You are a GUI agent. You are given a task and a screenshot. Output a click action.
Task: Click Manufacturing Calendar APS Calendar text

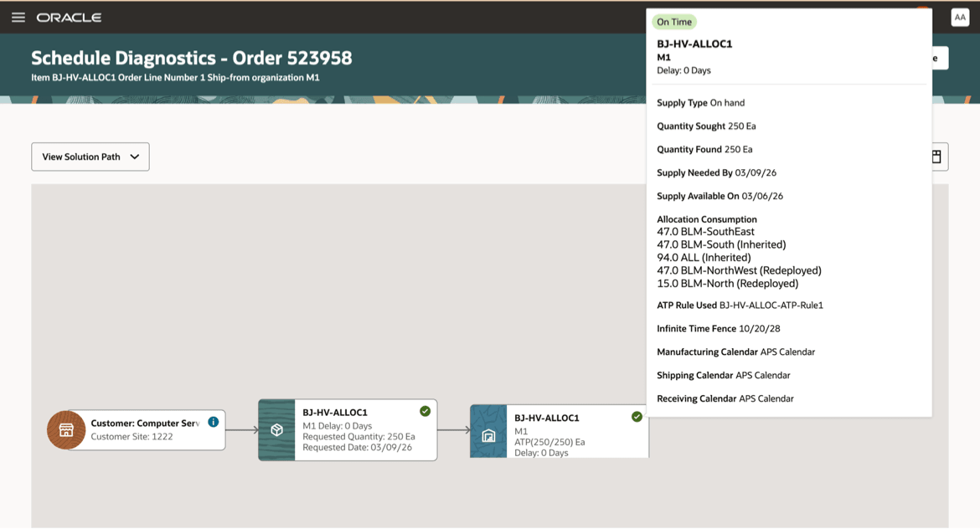(x=735, y=352)
